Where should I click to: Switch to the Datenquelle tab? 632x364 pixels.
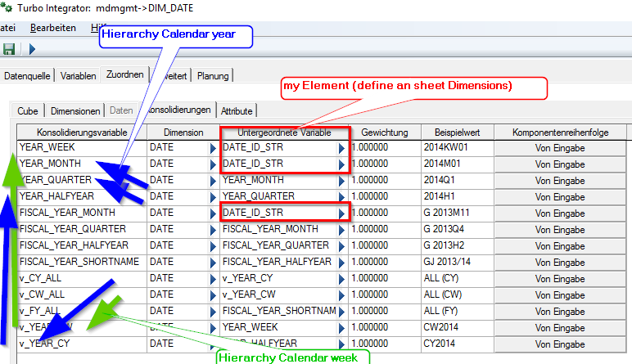pyautogui.click(x=29, y=76)
